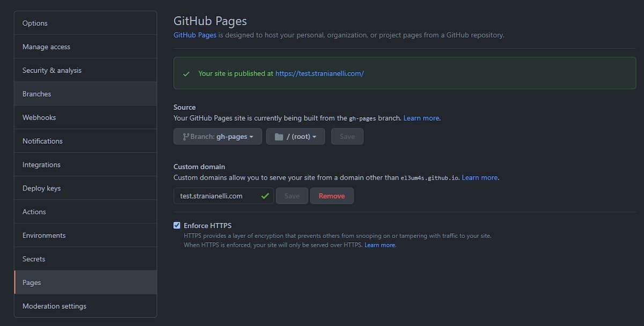Select Pages in the sidebar
644x326 pixels.
coord(85,282)
